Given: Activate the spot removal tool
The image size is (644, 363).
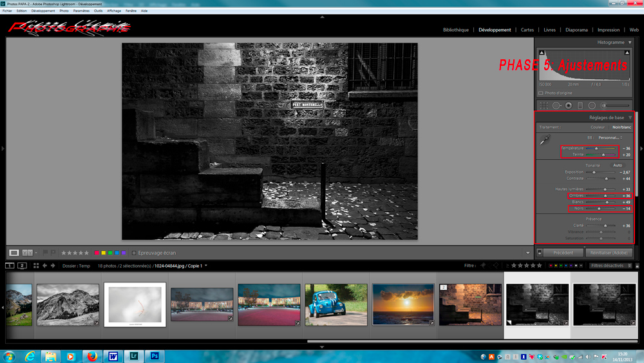Looking at the screenshot, I should (x=556, y=106).
